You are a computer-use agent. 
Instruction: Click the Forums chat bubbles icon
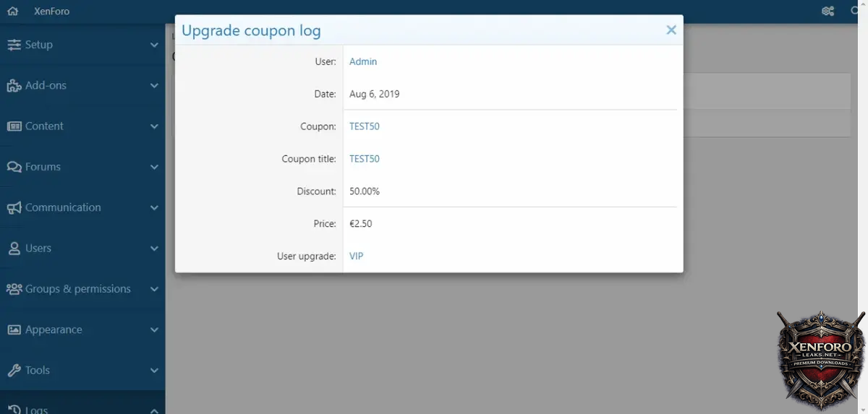click(x=14, y=167)
